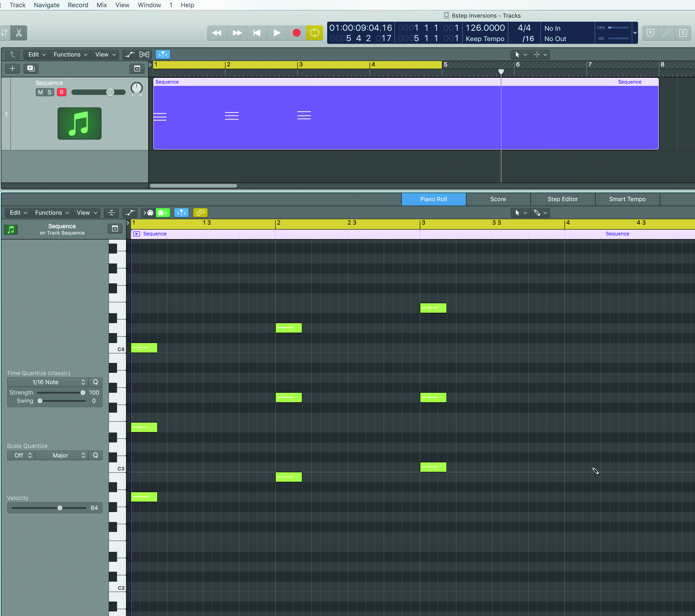Toggle the Solo S button in control bar

tap(683, 33)
